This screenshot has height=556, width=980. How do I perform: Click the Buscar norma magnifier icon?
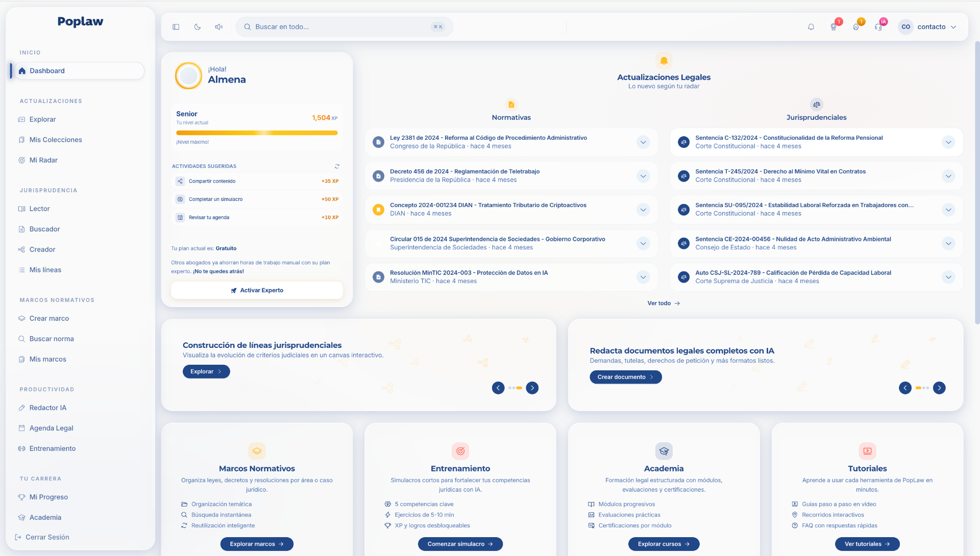(x=21, y=339)
